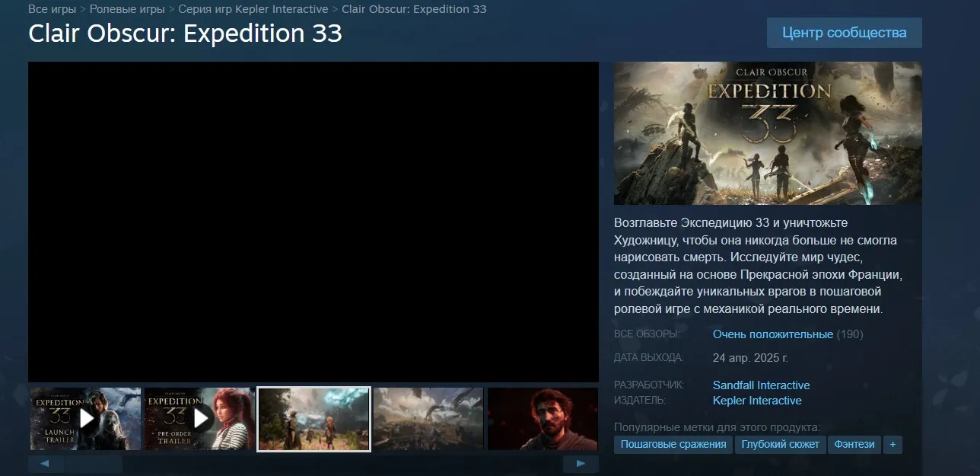This screenshot has width=980, height=476.
Task: Select the 'Глубокий сюжет' tag
Action: click(781, 444)
